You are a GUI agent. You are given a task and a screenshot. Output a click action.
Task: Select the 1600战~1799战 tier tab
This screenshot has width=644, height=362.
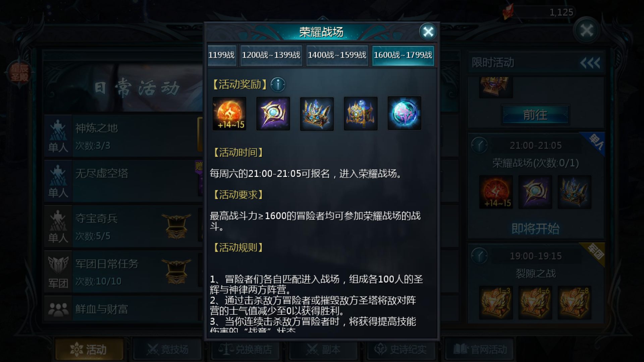[403, 55]
